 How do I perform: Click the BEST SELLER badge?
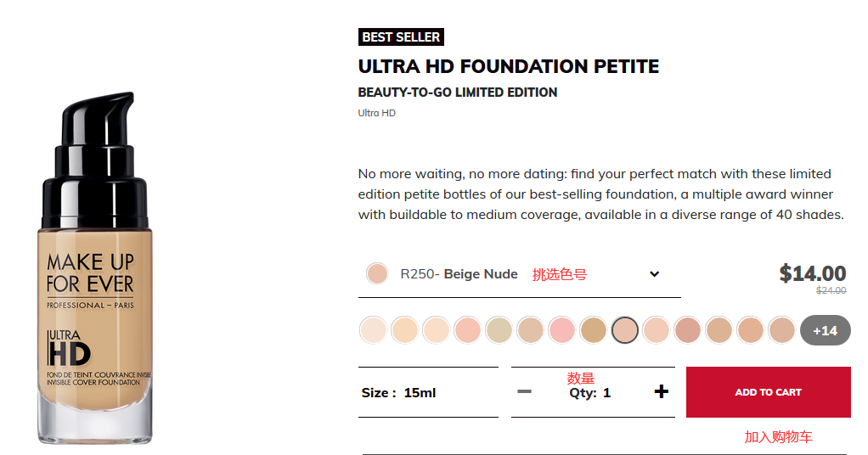coord(401,37)
